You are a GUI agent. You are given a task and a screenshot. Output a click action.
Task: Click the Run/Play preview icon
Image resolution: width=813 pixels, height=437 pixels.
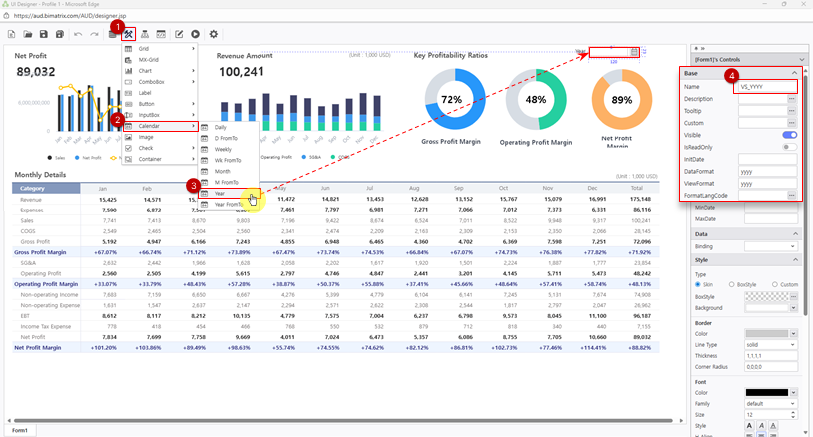[195, 34]
